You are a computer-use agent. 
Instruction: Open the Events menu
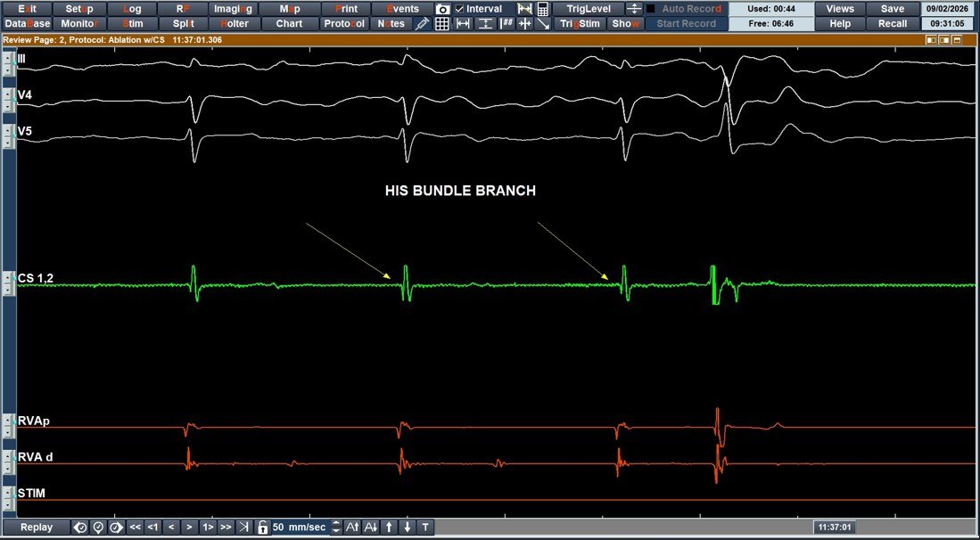[402, 10]
